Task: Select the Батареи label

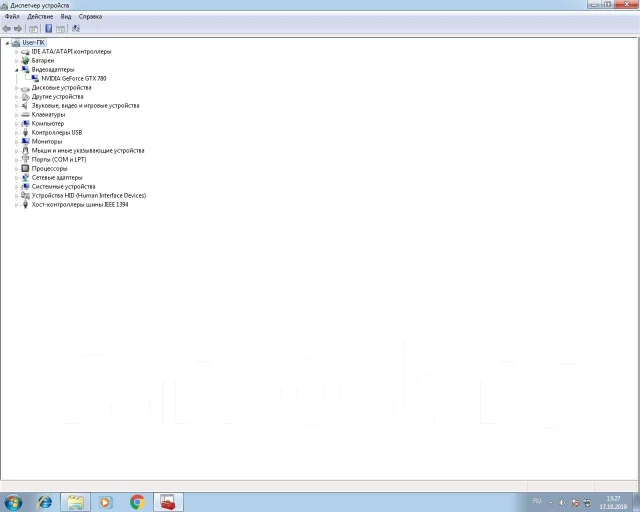Action: coord(43,60)
